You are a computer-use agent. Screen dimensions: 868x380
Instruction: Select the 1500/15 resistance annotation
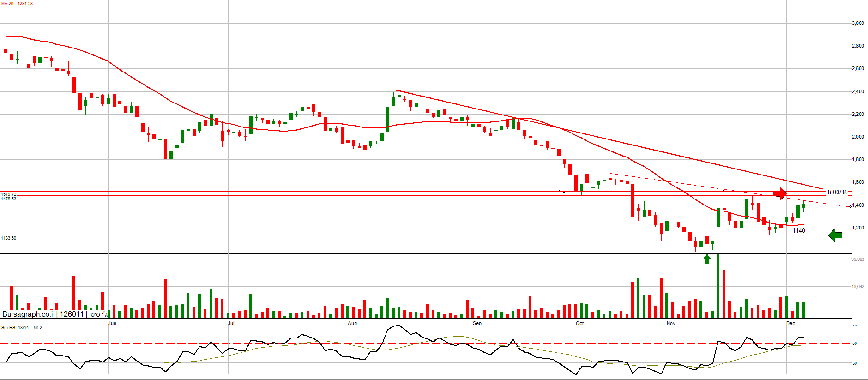coord(837,193)
